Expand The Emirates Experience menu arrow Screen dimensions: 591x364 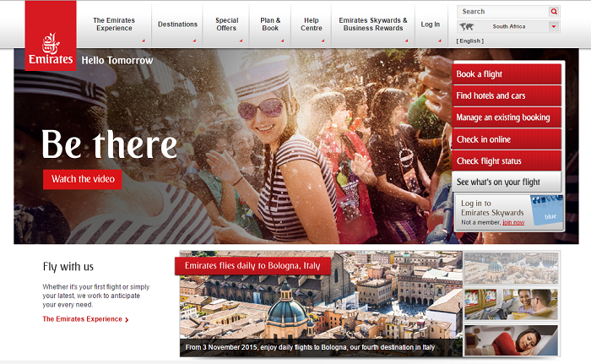point(144,41)
